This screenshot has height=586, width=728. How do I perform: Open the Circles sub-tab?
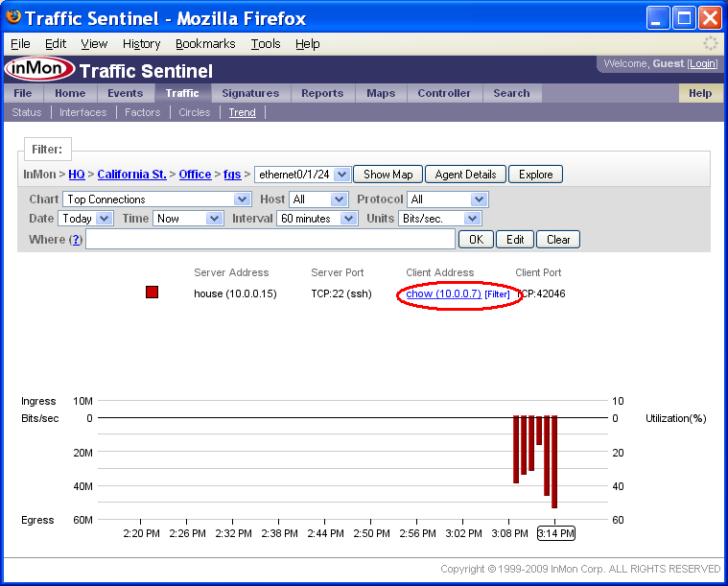click(x=194, y=112)
